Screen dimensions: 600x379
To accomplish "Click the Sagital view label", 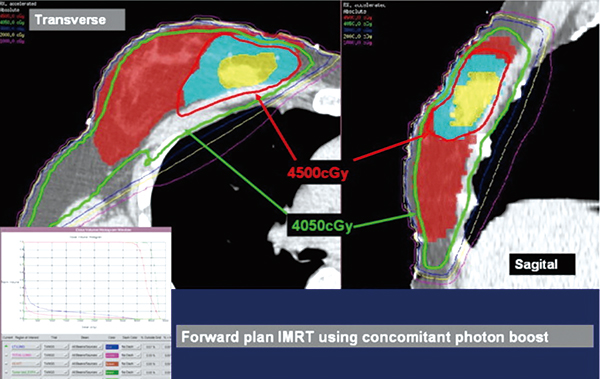I will [x=536, y=264].
